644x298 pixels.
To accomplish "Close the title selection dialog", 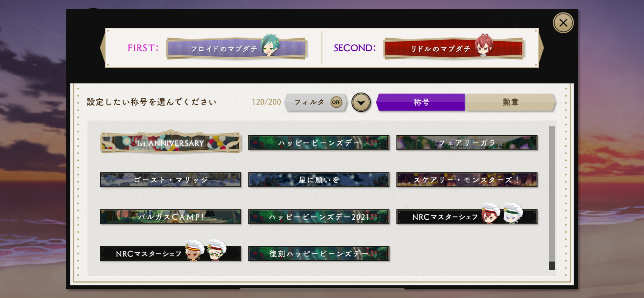I will tap(563, 23).
